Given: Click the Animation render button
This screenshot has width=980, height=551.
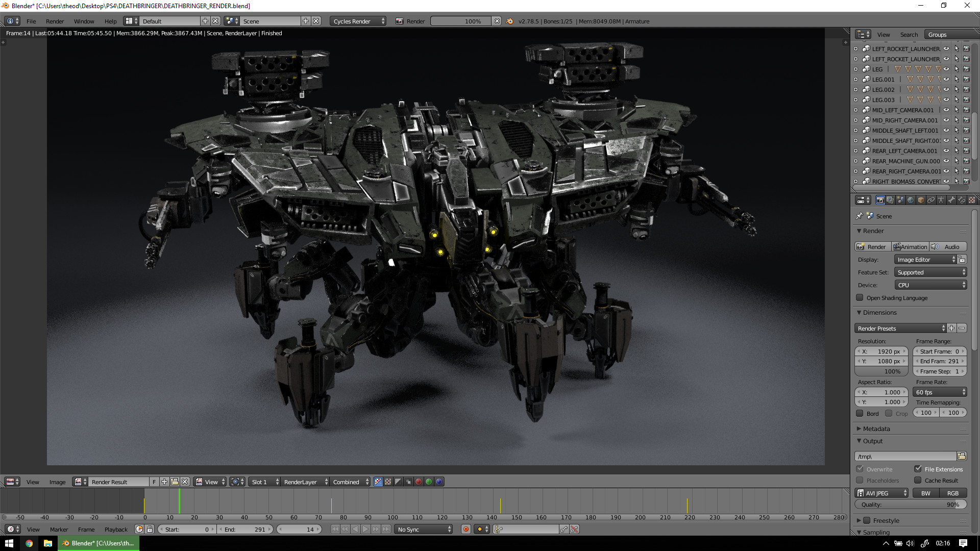Looking at the screenshot, I should click(x=911, y=246).
